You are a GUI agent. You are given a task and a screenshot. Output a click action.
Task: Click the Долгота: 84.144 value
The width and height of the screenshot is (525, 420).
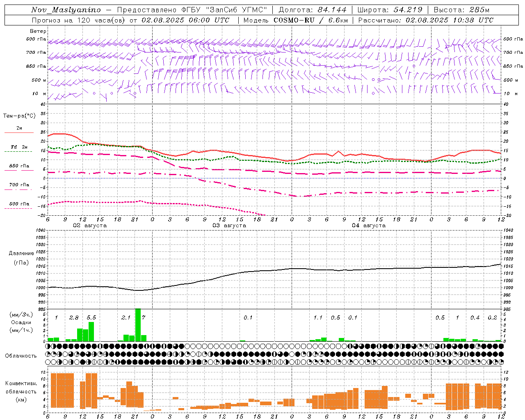pos(313,10)
